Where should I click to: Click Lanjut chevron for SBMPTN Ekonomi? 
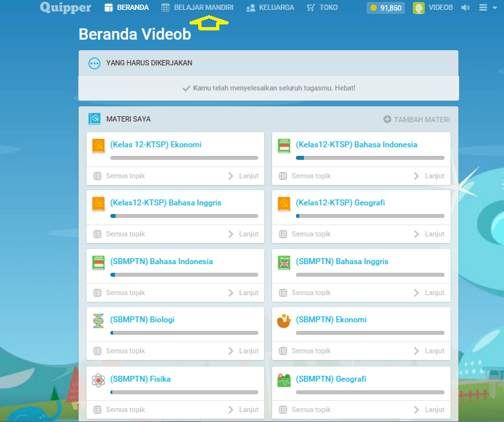click(417, 351)
